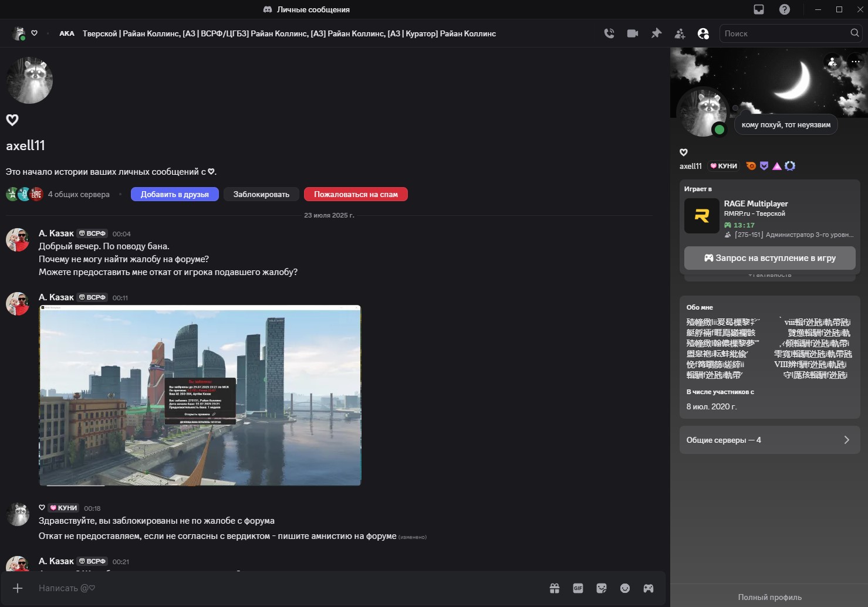
Task: Click the 'RMRP.ru - Тверской' activity detail
Action: 754,213
